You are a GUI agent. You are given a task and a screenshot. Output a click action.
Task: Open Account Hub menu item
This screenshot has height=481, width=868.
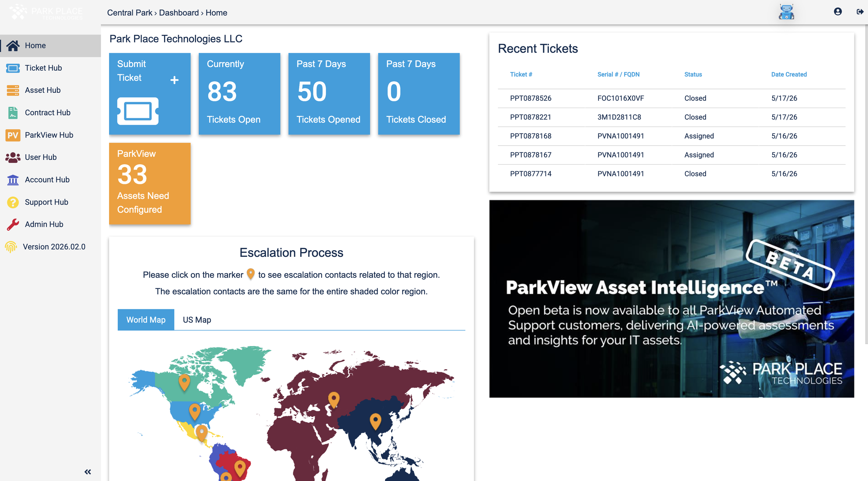(50, 180)
